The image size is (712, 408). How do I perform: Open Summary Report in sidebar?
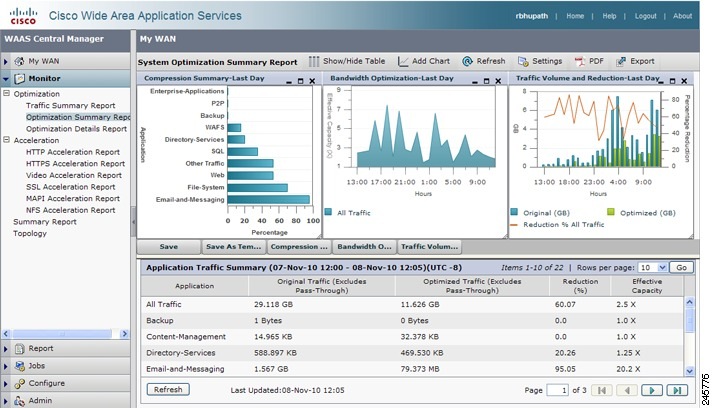pyautogui.click(x=44, y=222)
